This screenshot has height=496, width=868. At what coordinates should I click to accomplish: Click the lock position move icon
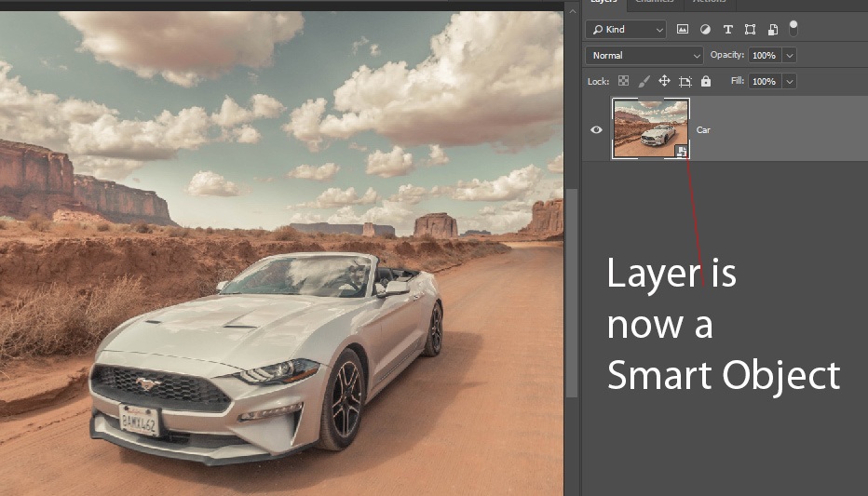665,82
